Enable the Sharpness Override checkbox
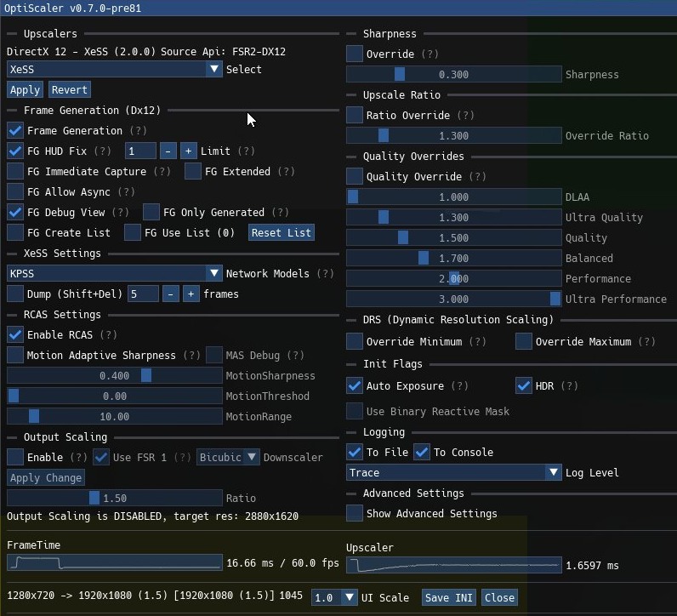 (355, 54)
